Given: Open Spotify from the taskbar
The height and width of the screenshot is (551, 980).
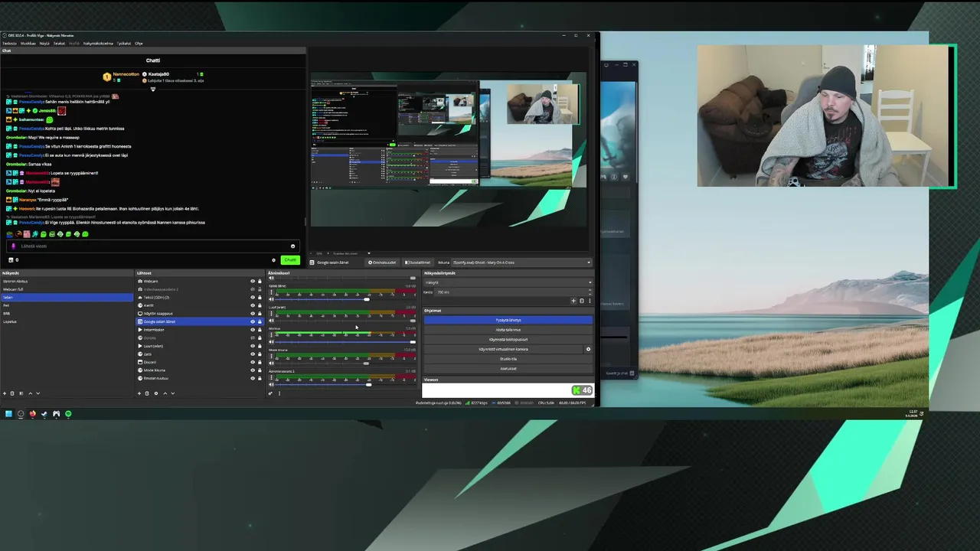Looking at the screenshot, I should [68, 414].
